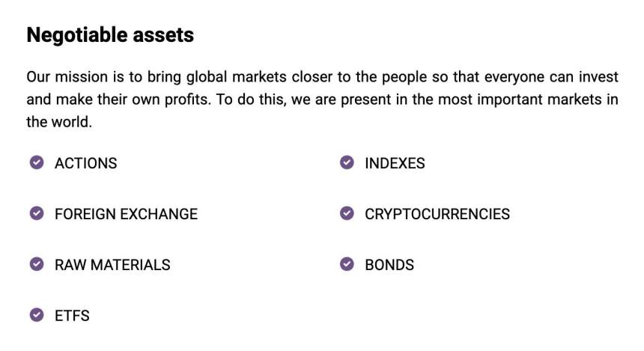The width and height of the screenshot is (644, 351).
Task: Select the FOREIGN EXCHANGE asset label
Action: click(126, 214)
